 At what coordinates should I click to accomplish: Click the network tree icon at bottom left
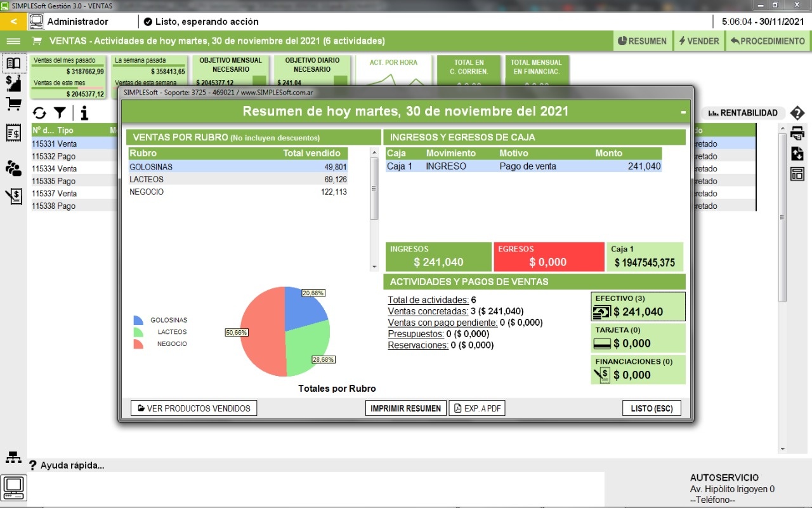click(x=13, y=457)
